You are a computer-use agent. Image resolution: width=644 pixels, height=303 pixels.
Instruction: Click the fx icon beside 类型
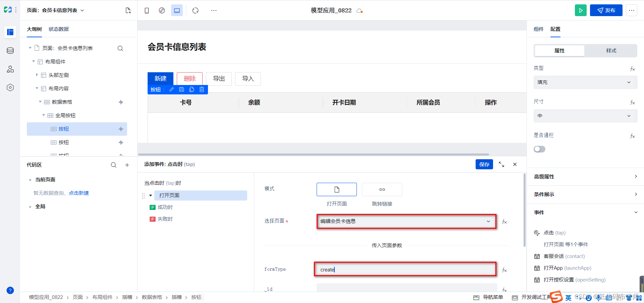click(x=632, y=69)
